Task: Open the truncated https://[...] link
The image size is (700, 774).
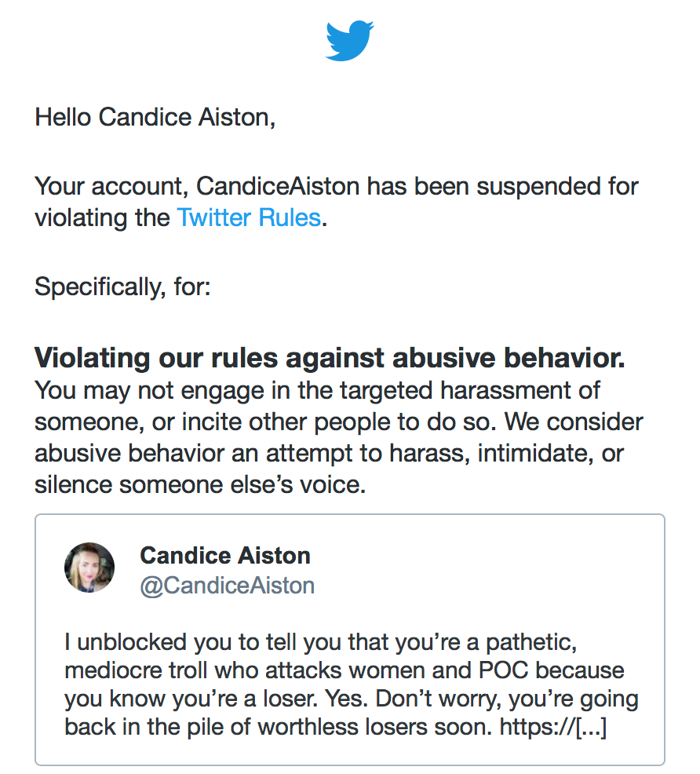Action: click(x=554, y=727)
